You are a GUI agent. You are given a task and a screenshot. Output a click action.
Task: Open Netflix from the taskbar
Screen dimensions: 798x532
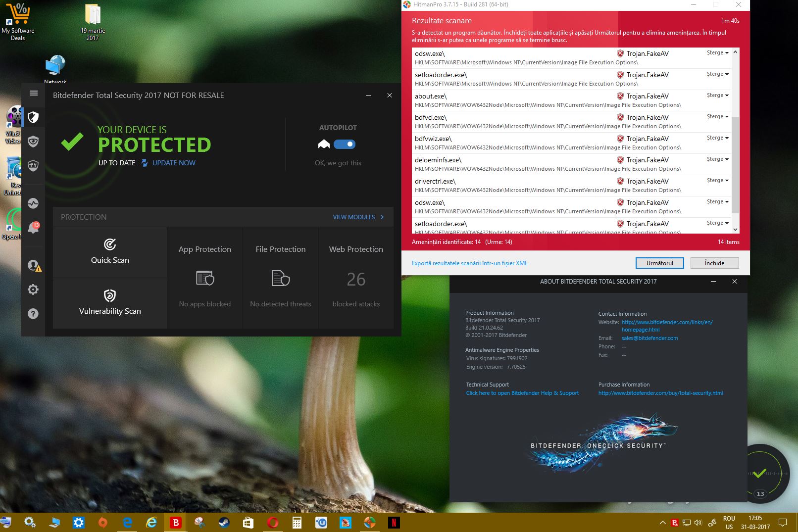click(394, 523)
